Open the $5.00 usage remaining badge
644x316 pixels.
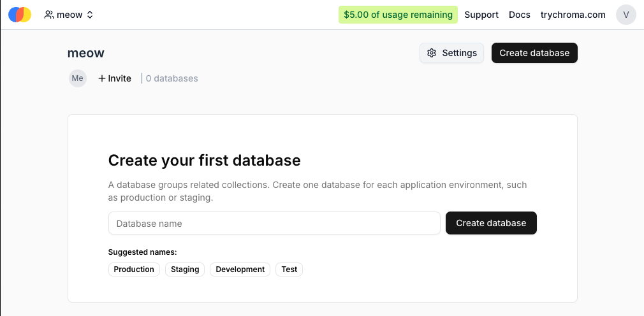[398, 15]
